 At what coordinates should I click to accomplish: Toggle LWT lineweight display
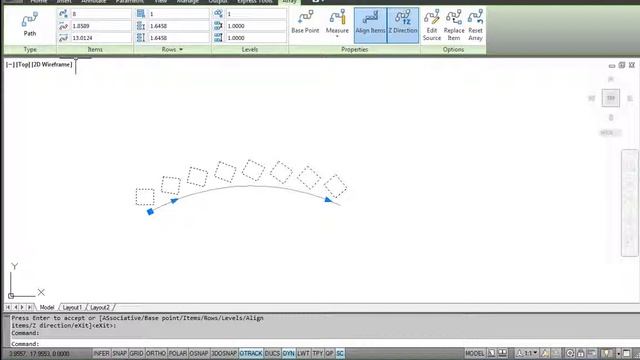pos(303,353)
